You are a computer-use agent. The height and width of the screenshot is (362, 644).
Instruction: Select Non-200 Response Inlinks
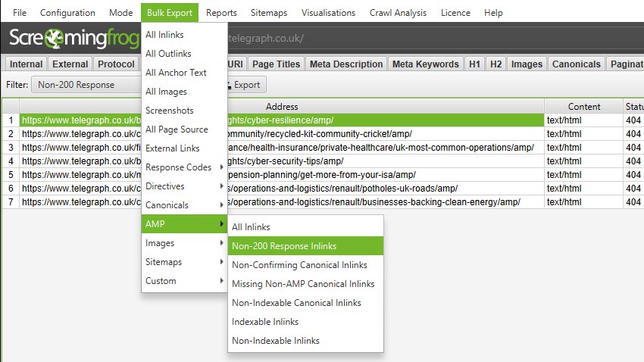click(x=305, y=246)
